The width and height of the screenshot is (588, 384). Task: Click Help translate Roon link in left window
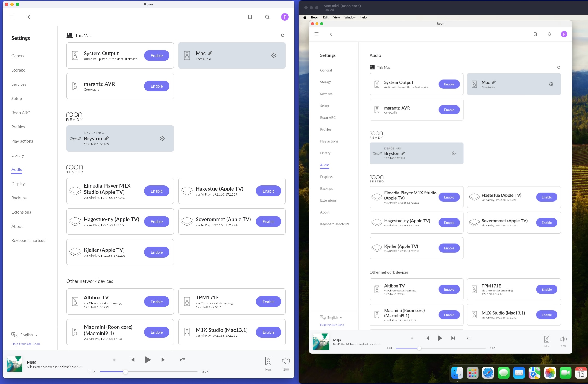tap(26, 344)
